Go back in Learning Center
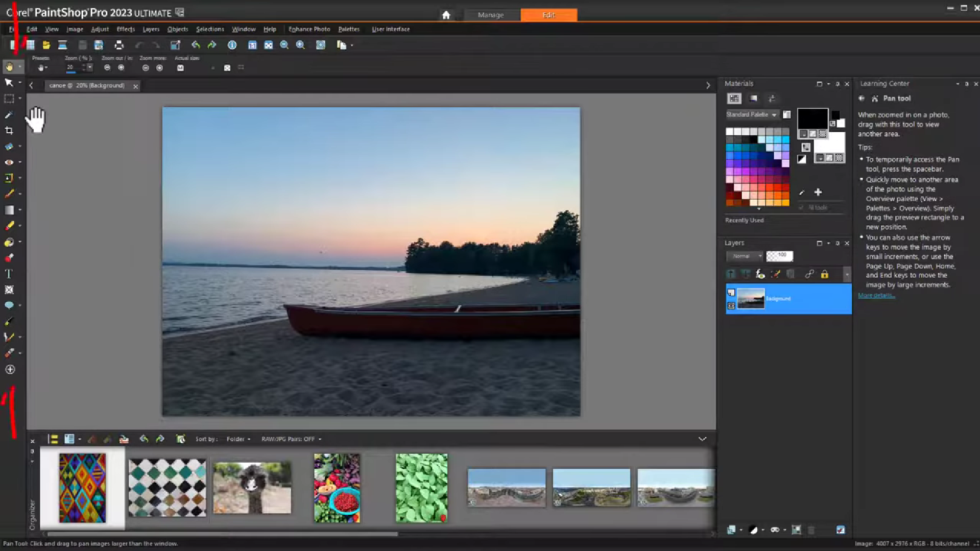The height and width of the screenshot is (551, 980). click(x=861, y=98)
